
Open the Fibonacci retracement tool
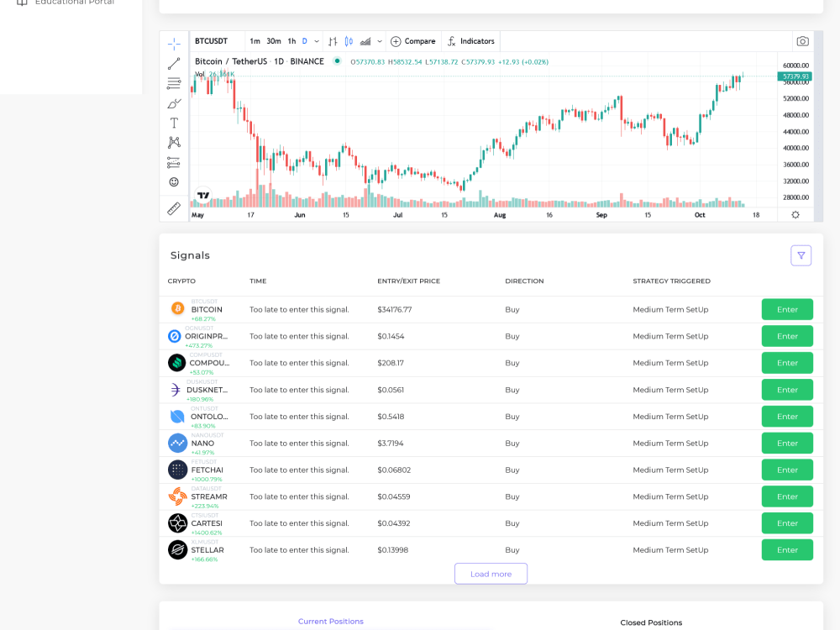point(174,83)
